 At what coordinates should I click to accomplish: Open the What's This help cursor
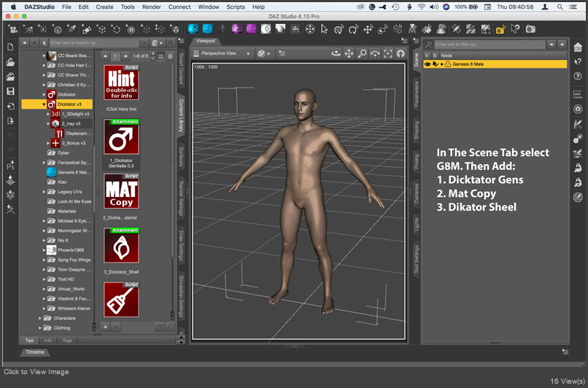pos(578,61)
